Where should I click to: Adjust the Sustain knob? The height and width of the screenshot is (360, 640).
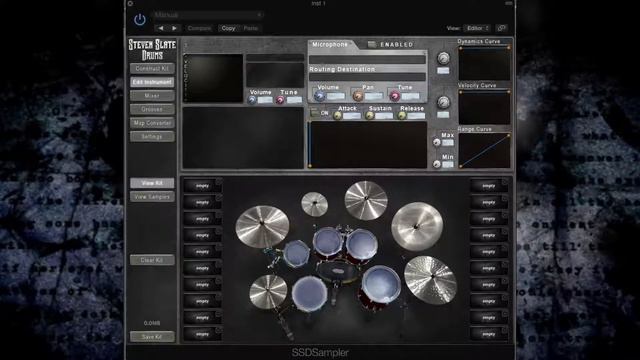pos(369,116)
